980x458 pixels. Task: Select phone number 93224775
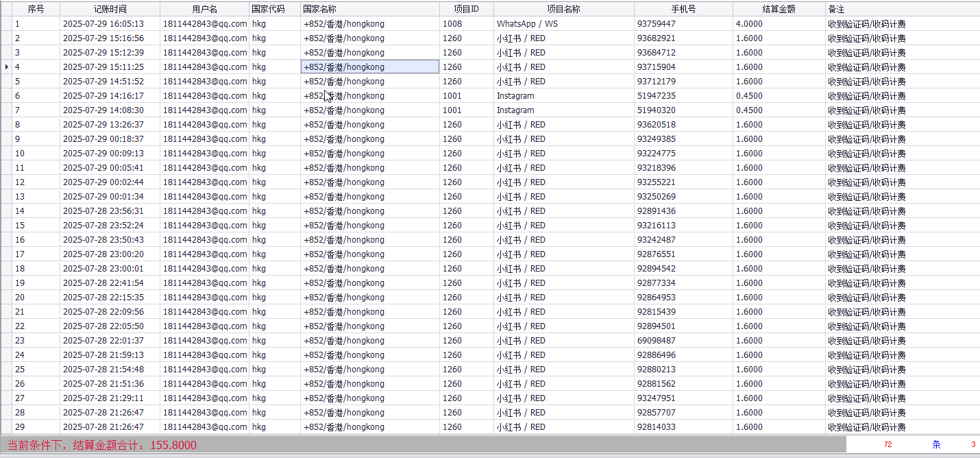(x=683, y=153)
